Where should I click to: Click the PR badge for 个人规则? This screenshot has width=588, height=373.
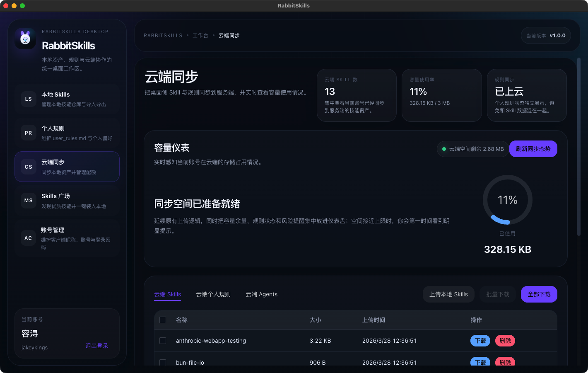tap(28, 133)
